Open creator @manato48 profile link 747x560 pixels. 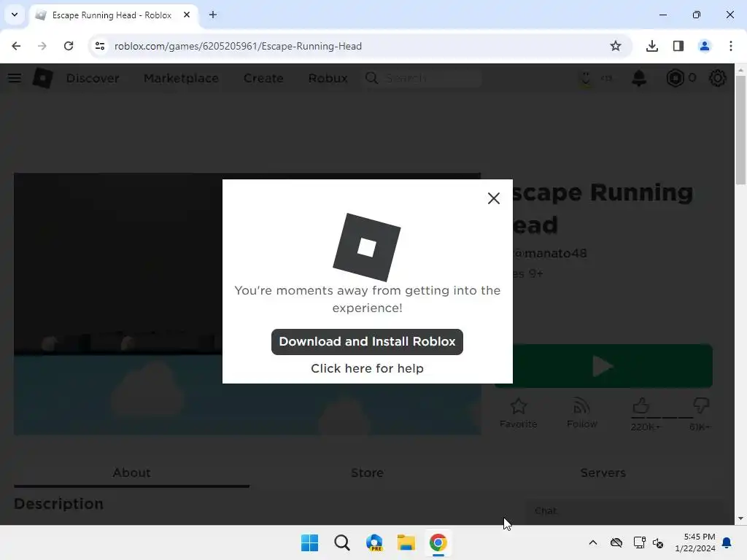(551, 253)
